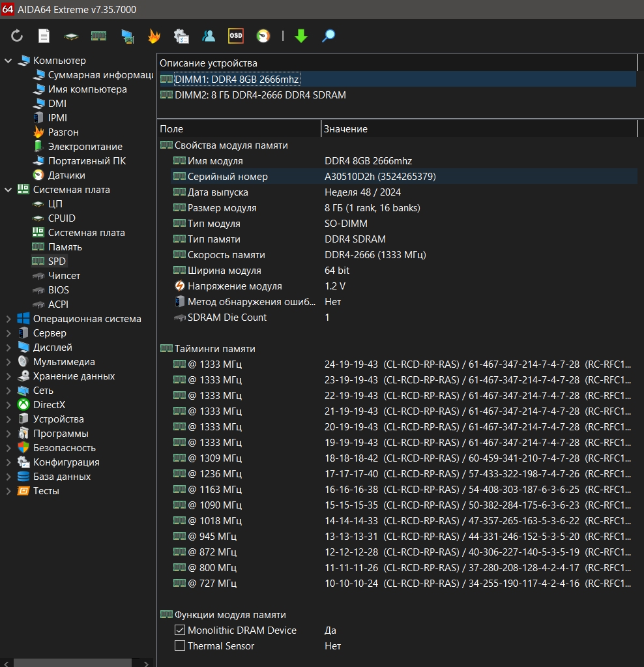Viewport: 644px width, 667px height.
Task: Open Имя компьютера tree item
Action: pyautogui.click(x=87, y=89)
